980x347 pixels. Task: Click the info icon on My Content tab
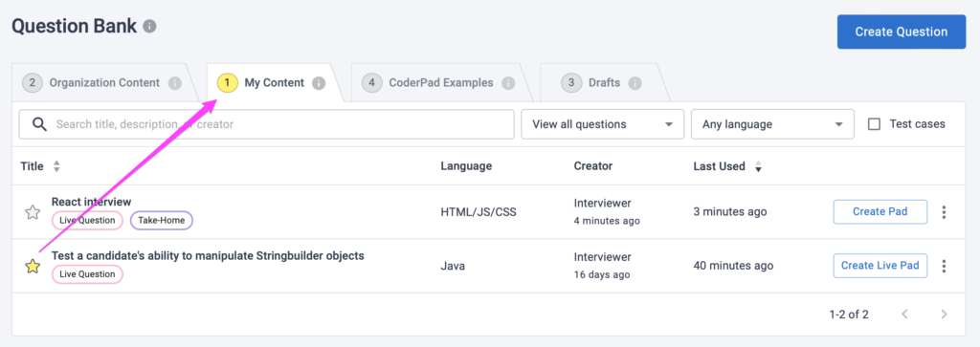[319, 83]
